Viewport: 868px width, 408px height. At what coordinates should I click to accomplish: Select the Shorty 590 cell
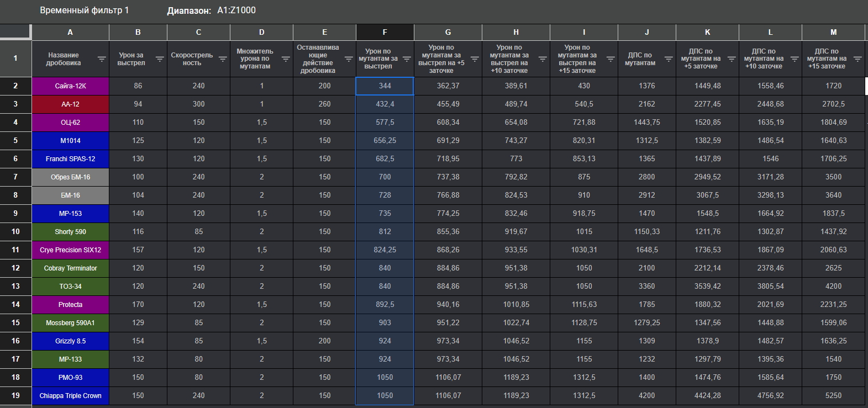pos(70,231)
